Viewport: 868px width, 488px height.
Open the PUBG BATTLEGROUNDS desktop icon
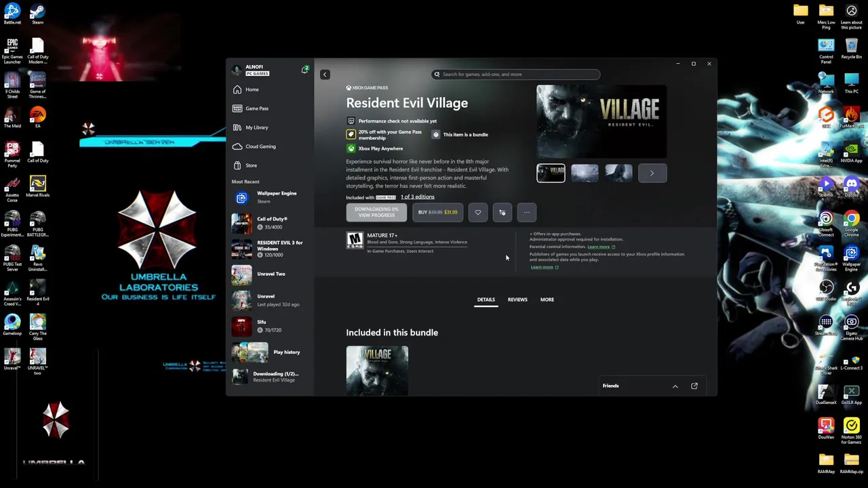pyautogui.click(x=37, y=223)
